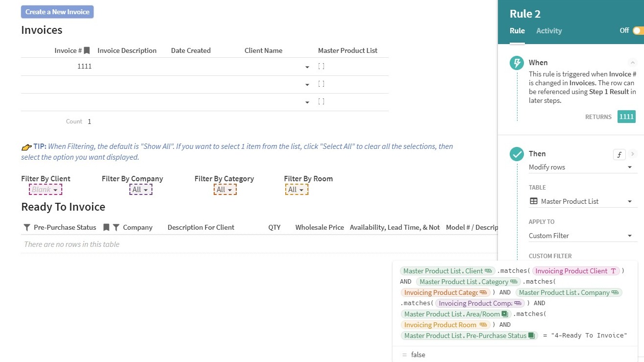Click the bookmark icon before Company column
The image size is (644, 362).
106,227
